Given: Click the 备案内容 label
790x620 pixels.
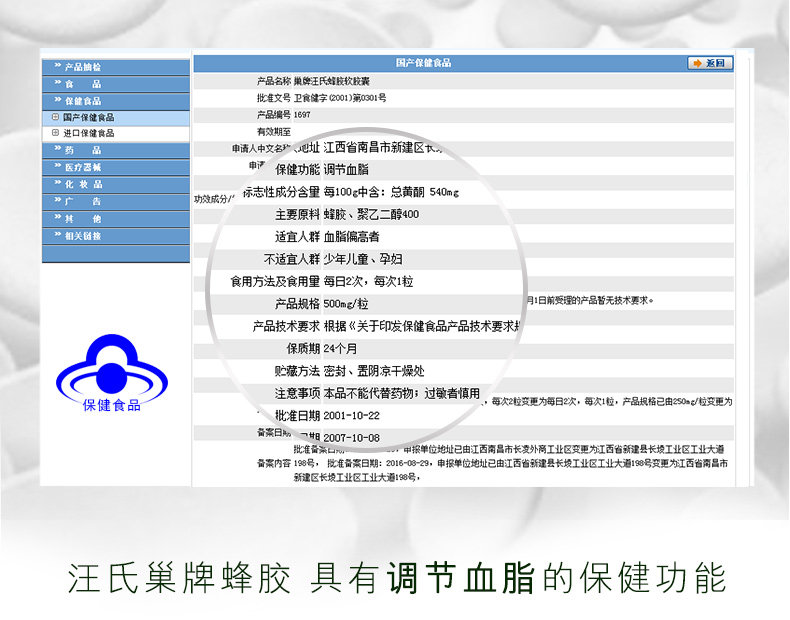Looking at the screenshot, I should pos(274,463).
